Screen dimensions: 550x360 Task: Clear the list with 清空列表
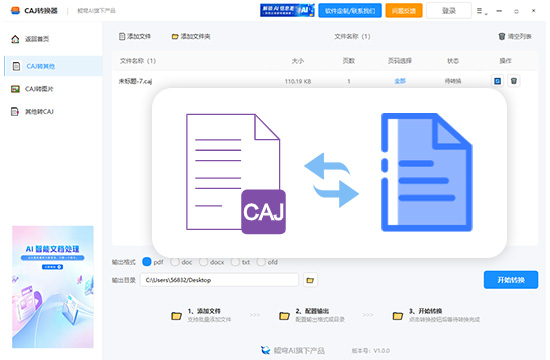(515, 36)
